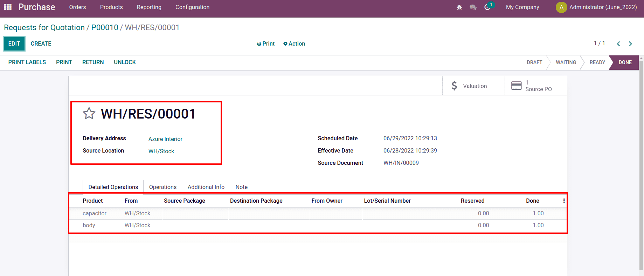Switch company via My Company
This screenshot has height=276, width=644.
522,7
